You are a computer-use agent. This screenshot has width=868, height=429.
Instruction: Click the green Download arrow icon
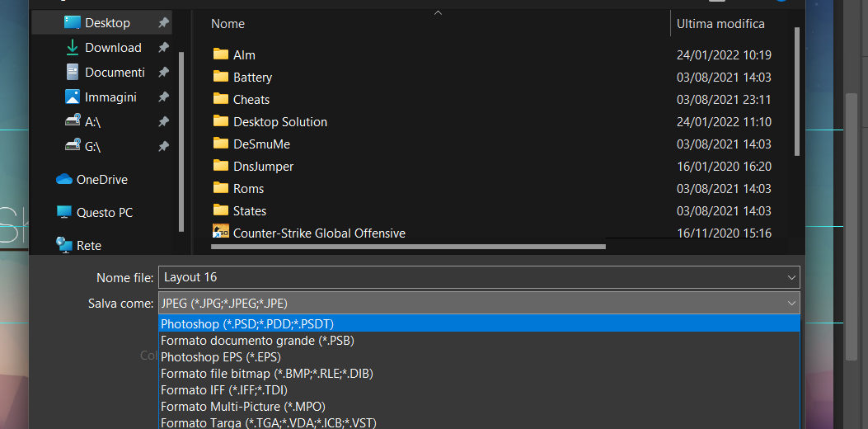[x=73, y=48]
